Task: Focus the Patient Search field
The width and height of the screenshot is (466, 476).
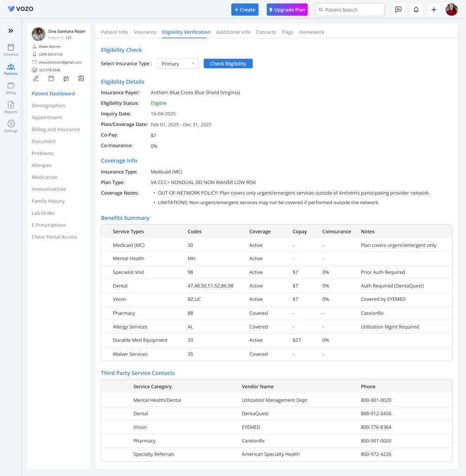Action: pos(350,10)
